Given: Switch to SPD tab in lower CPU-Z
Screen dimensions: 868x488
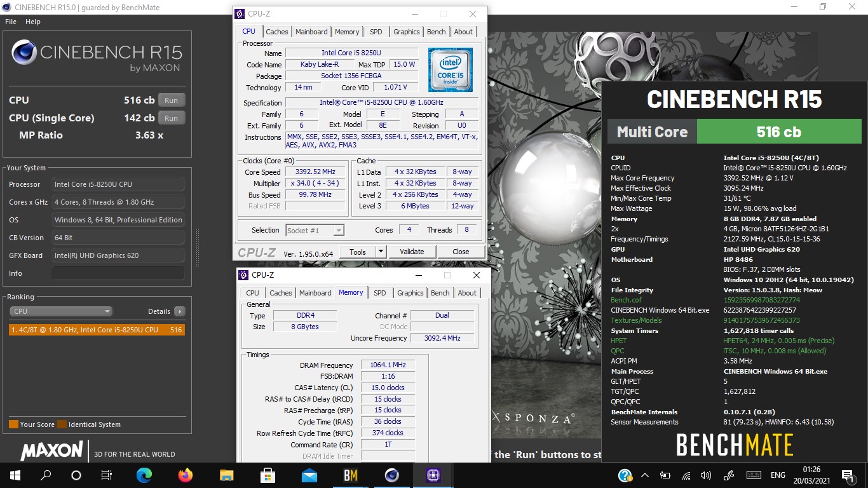Looking at the screenshot, I should pyautogui.click(x=379, y=293).
